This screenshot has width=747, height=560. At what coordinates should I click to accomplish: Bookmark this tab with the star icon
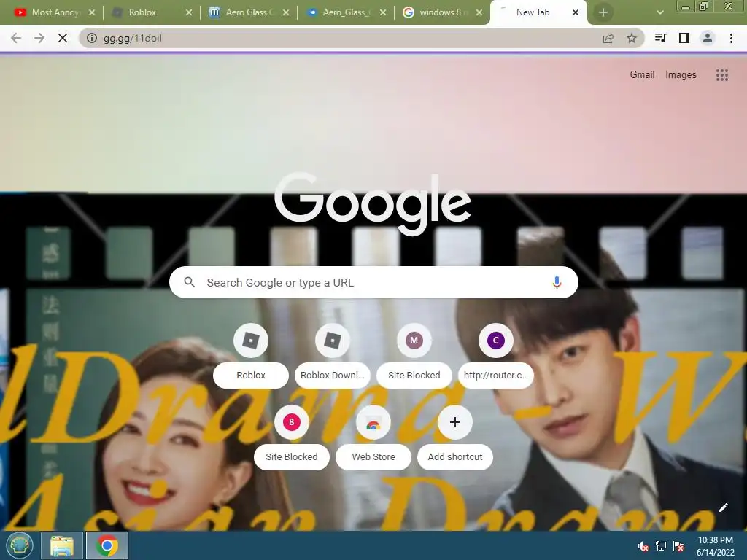(632, 38)
